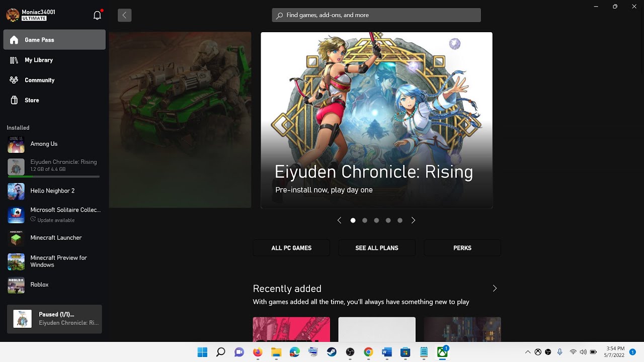This screenshot has width=644, height=362.
Task: Select the third carousel dot
Action: click(376, 220)
